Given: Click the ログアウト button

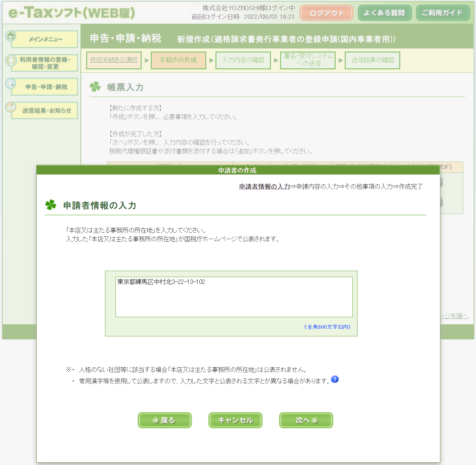Looking at the screenshot, I should pyautogui.click(x=326, y=13).
